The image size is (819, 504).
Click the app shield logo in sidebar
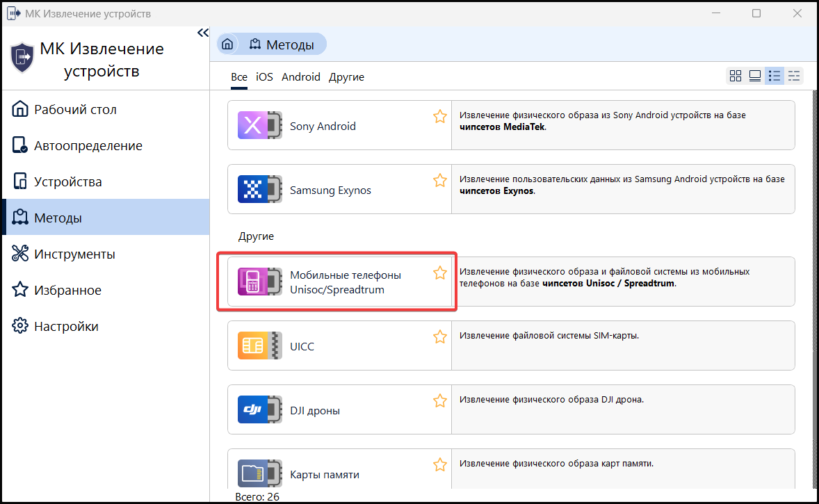22,58
